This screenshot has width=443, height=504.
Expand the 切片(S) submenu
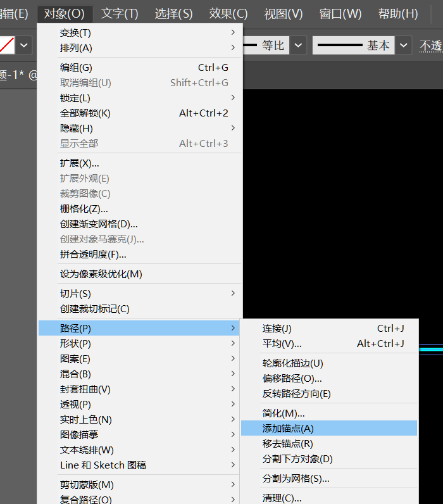coord(139,293)
